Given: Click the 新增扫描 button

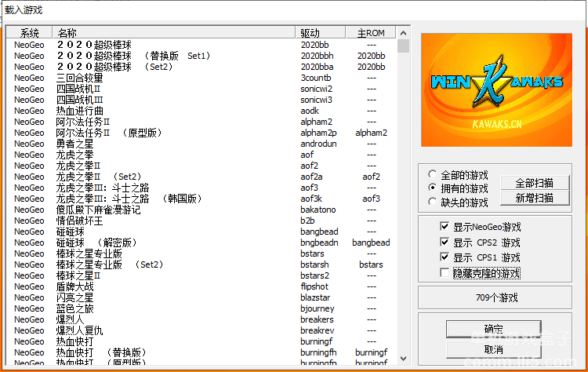Looking at the screenshot, I should click(535, 198).
